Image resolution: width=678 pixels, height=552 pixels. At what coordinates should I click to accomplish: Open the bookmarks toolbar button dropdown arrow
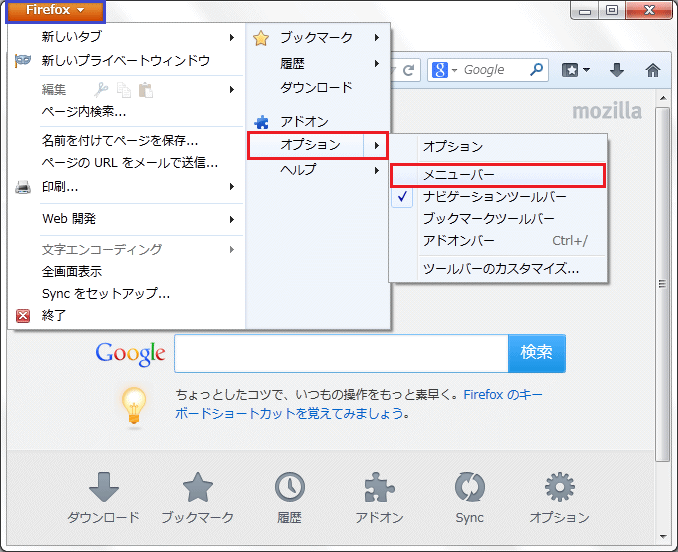(x=586, y=70)
